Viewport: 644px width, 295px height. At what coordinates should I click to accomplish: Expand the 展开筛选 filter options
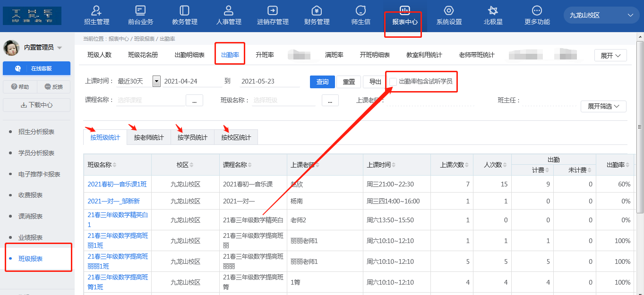pyautogui.click(x=603, y=106)
